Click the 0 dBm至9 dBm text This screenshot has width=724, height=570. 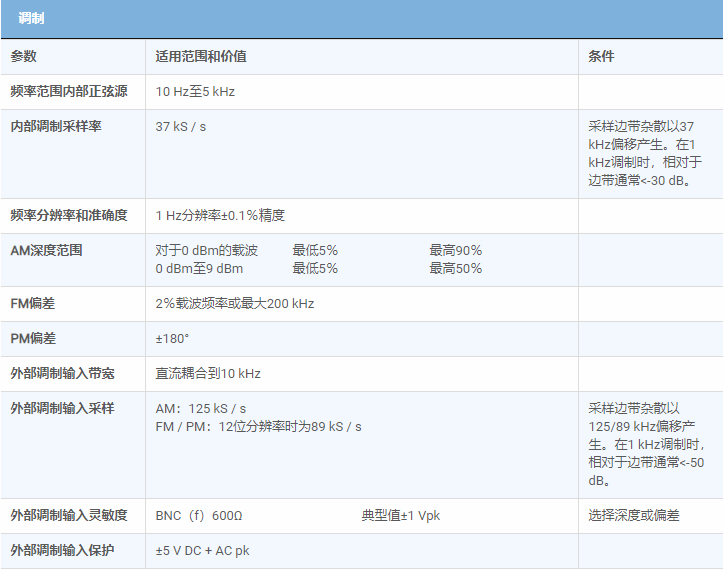point(199,269)
